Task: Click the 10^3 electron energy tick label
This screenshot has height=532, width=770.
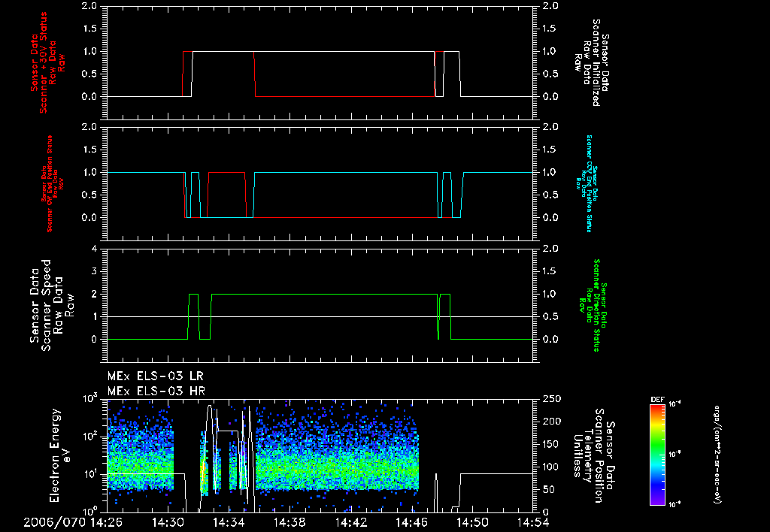Action: (89, 397)
